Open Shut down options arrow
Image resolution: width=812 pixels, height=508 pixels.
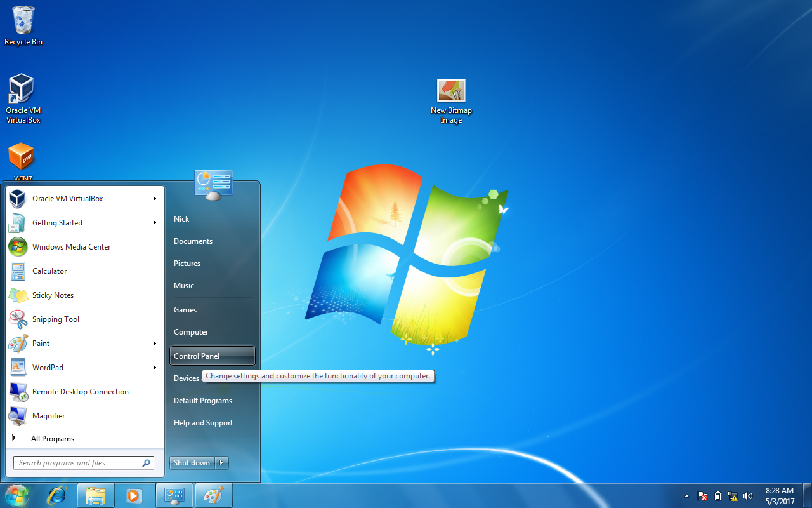(x=222, y=463)
